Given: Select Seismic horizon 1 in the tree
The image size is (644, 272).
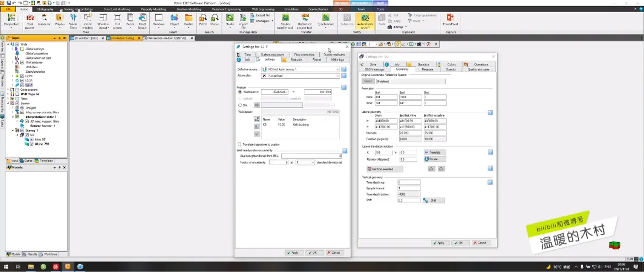Looking at the screenshot, I should click(43, 126).
